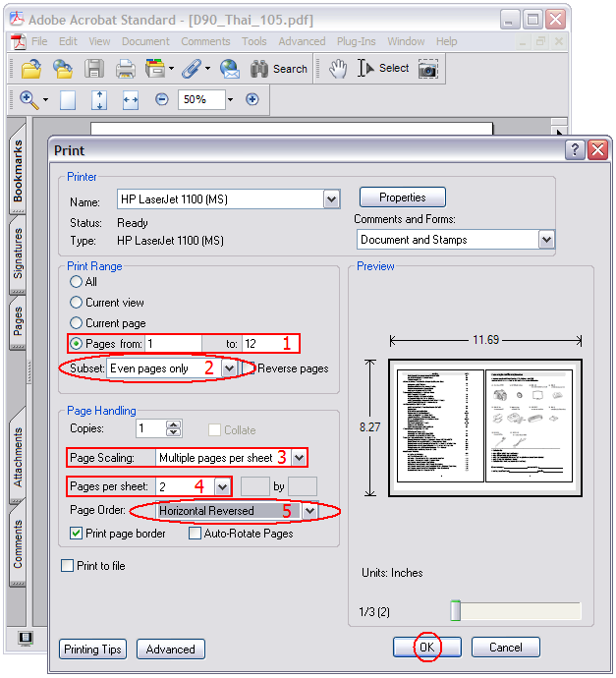Screen dimensions: 616x678
Task: Click the Open folder toolbar icon
Action: [30, 69]
